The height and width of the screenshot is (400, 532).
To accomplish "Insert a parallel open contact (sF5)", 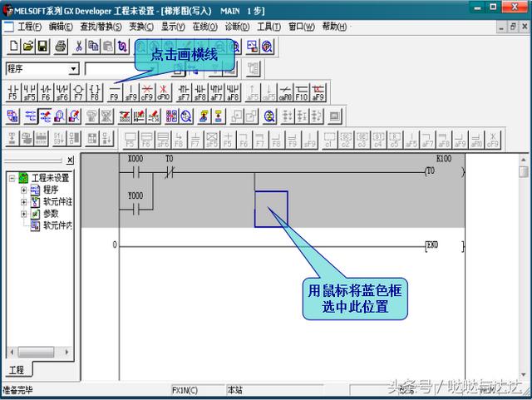I will [x=29, y=92].
